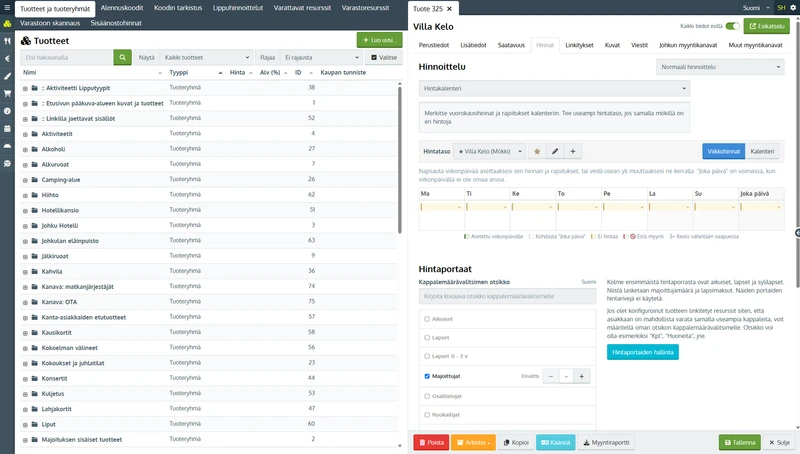Open the Ei rajausta filter dropdown

[321, 57]
